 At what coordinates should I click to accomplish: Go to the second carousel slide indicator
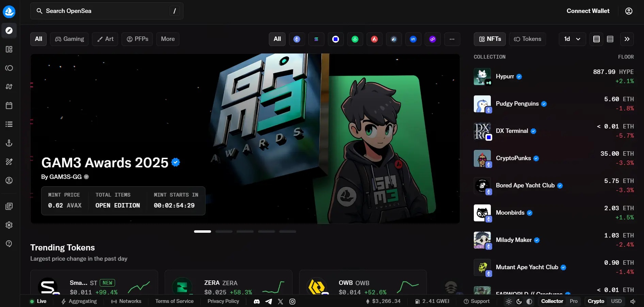(224, 232)
